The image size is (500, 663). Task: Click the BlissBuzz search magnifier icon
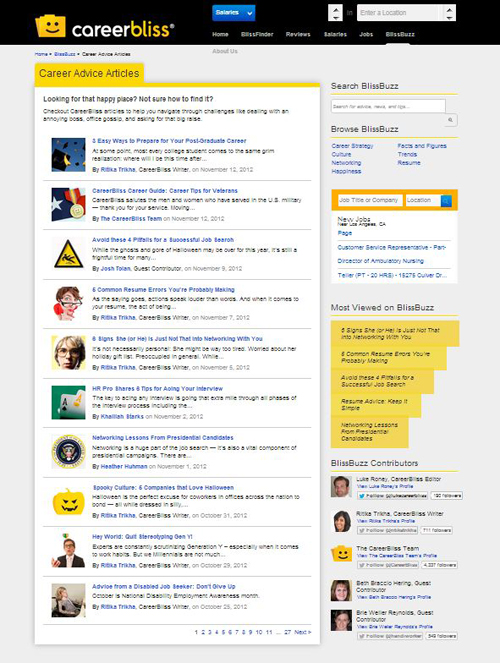point(451,120)
